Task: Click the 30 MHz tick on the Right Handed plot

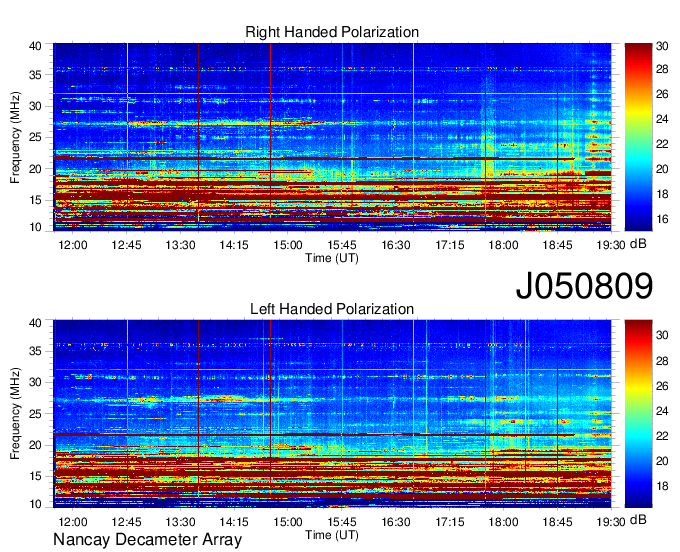Action: (35, 106)
